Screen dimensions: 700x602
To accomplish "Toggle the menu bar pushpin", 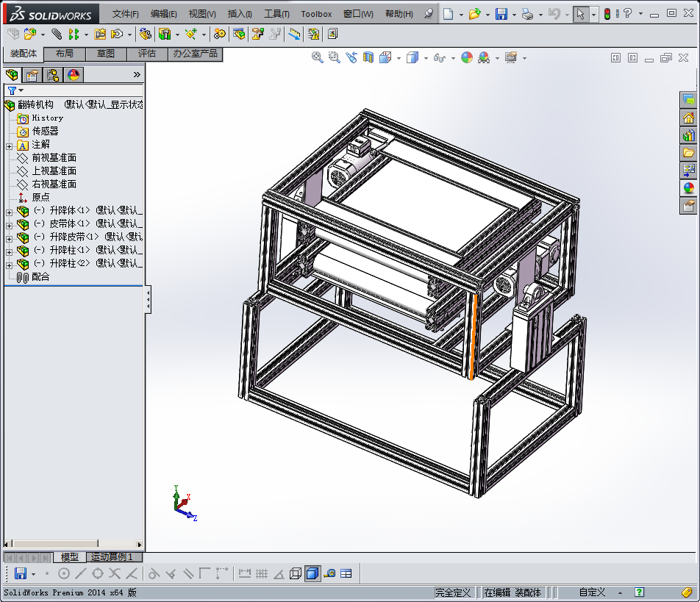I will point(429,13).
